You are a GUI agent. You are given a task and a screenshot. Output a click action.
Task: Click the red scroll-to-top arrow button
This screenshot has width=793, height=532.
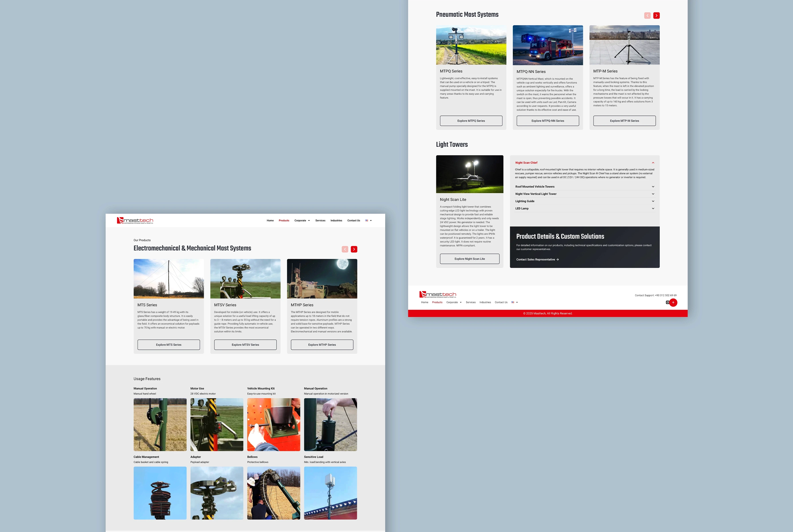tap(673, 302)
